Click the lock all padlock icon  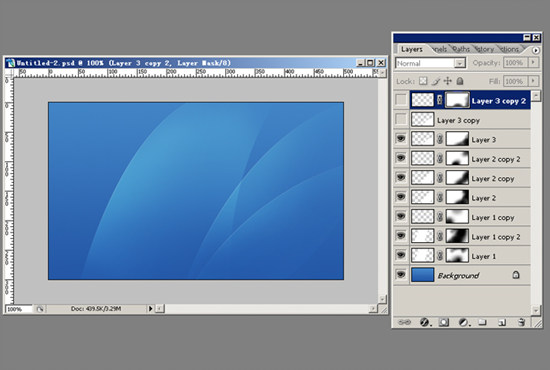pos(460,81)
